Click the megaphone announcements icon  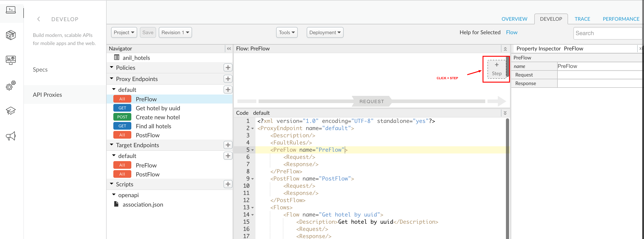(11, 136)
